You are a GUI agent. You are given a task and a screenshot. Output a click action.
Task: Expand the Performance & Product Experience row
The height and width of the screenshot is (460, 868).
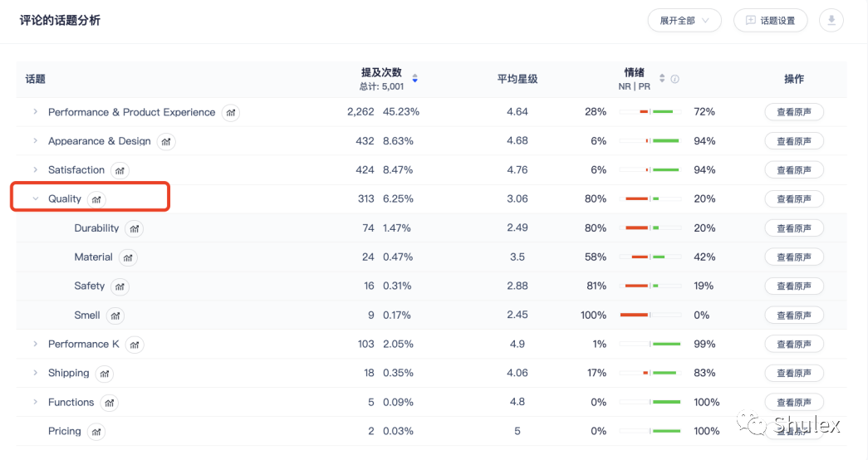35,112
